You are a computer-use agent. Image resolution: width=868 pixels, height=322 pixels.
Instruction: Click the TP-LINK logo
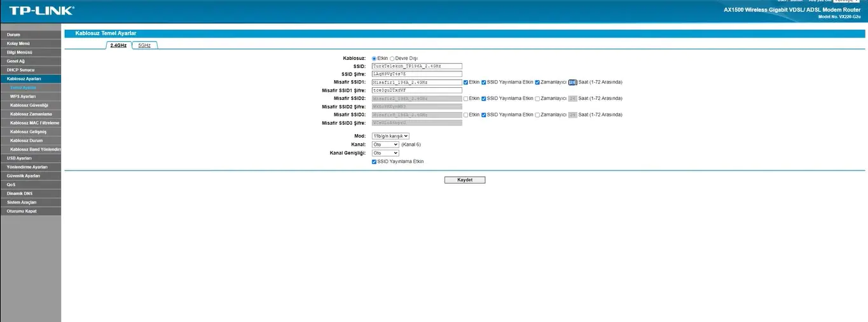41,11
